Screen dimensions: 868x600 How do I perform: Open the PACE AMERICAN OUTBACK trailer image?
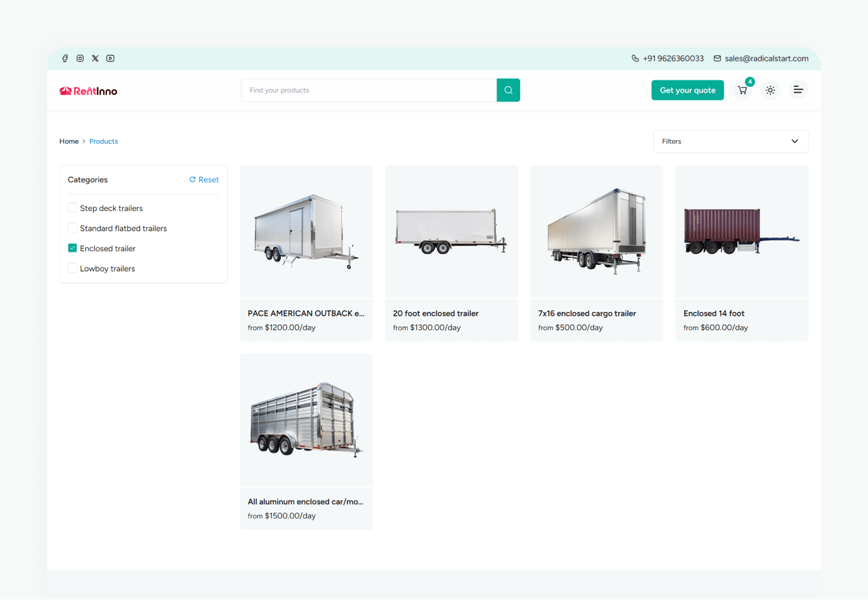point(306,231)
